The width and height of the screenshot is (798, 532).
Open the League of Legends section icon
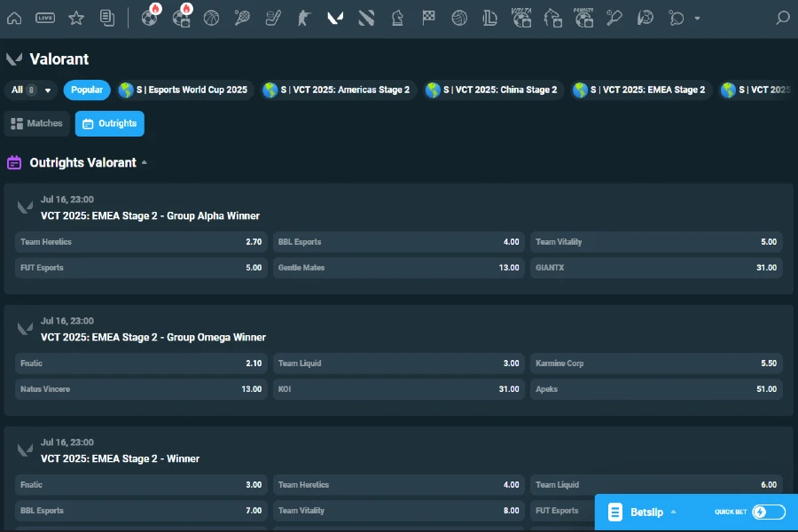click(x=490, y=17)
